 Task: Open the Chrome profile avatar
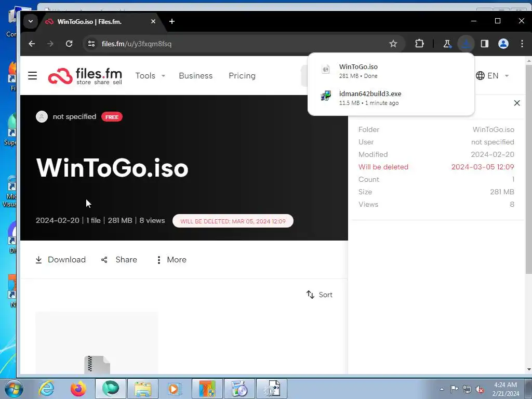pyautogui.click(x=503, y=44)
